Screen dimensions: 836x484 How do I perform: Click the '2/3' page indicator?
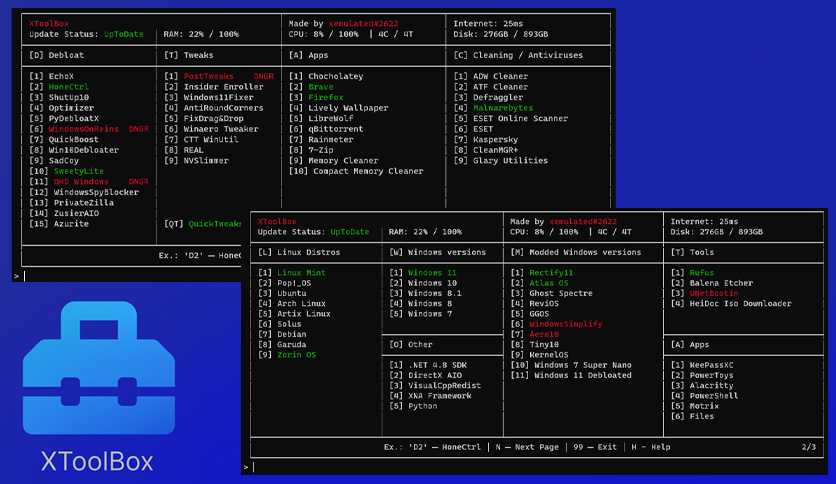[808, 447]
